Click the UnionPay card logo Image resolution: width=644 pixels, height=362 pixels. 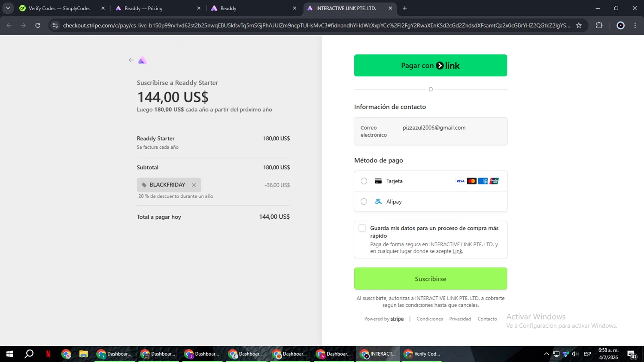(x=494, y=181)
